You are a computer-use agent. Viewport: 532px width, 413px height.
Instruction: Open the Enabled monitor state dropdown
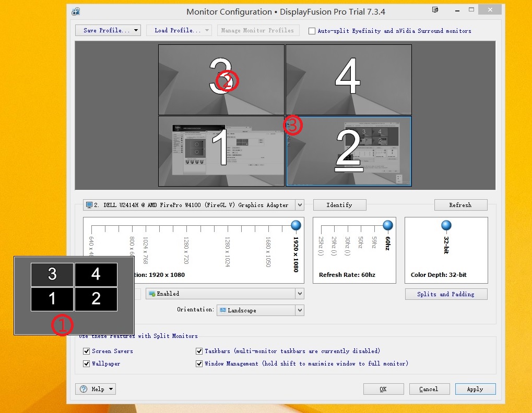point(299,294)
